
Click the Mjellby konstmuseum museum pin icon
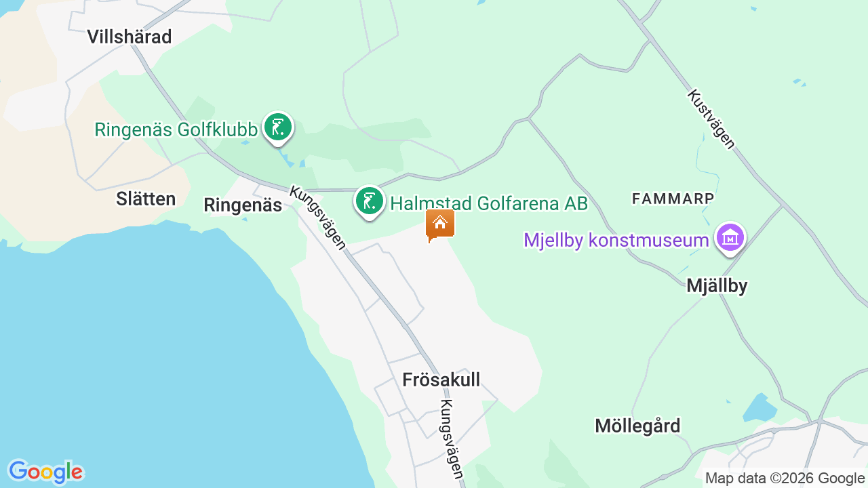[x=730, y=239]
